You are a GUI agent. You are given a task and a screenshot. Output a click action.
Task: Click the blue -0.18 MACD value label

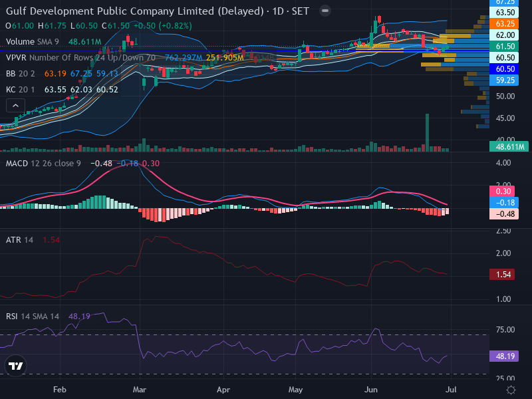(x=504, y=203)
